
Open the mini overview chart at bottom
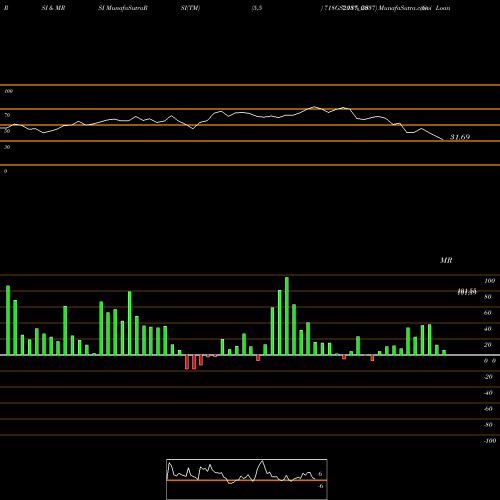tap(247, 479)
